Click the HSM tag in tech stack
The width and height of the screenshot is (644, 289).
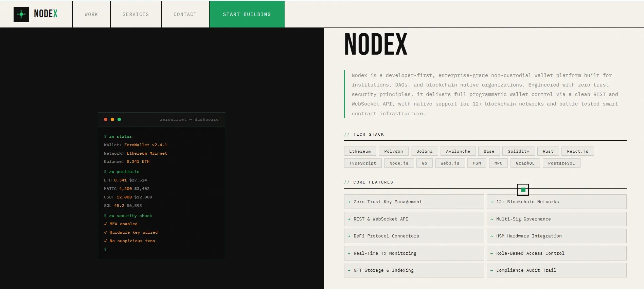pos(477,163)
